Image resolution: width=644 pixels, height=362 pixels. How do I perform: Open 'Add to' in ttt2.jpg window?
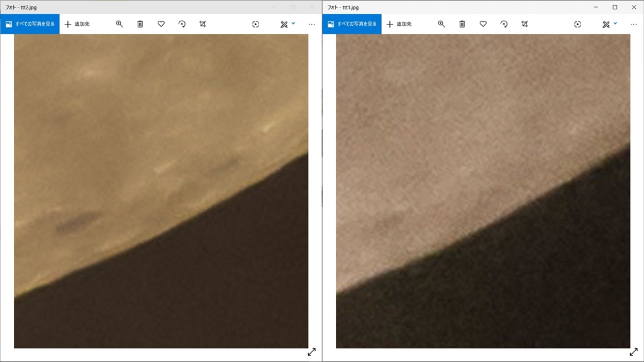coord(77,24)
